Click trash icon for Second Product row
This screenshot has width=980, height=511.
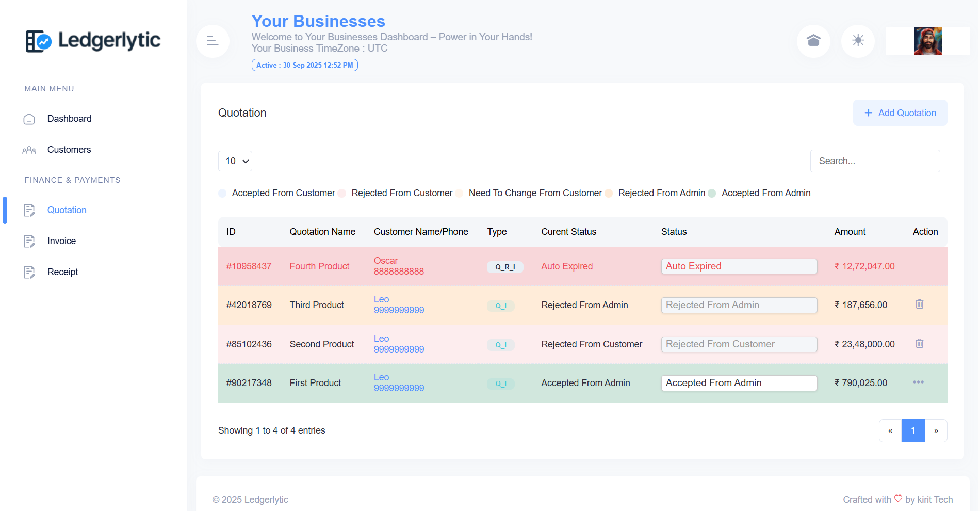pos(919,344)
